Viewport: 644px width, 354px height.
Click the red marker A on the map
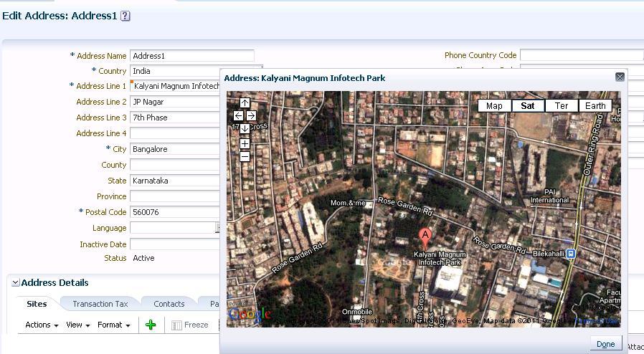pyautogui.click(x=425, y=238)
